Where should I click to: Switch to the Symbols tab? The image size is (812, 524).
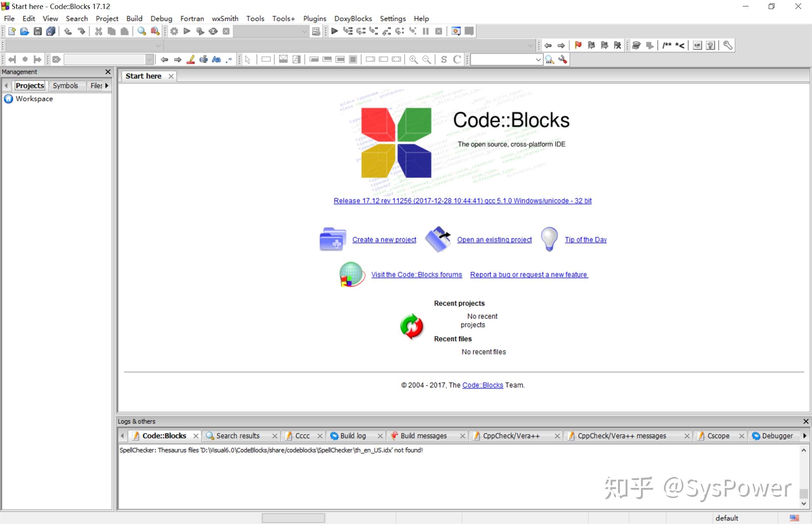coord(65,86)
